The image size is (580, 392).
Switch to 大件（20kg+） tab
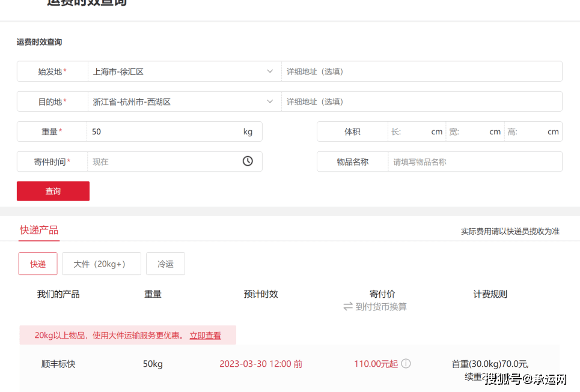point(101,264)
